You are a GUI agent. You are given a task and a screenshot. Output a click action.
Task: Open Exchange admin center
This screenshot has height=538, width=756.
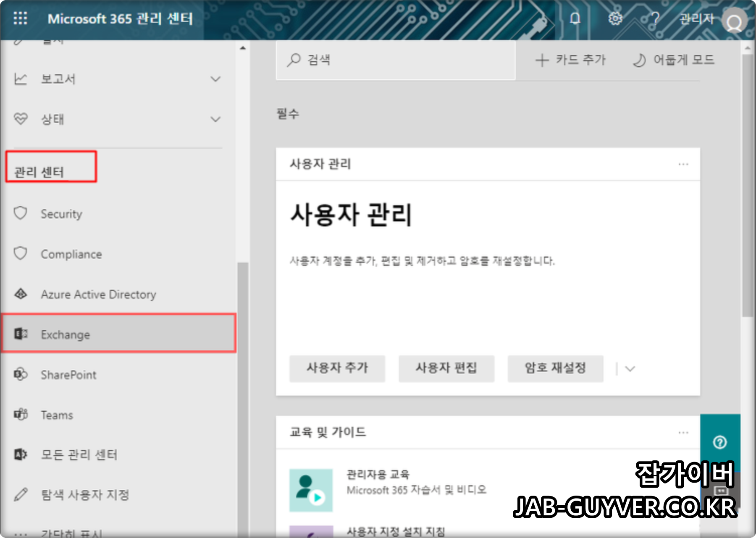(x=118, y=334)
